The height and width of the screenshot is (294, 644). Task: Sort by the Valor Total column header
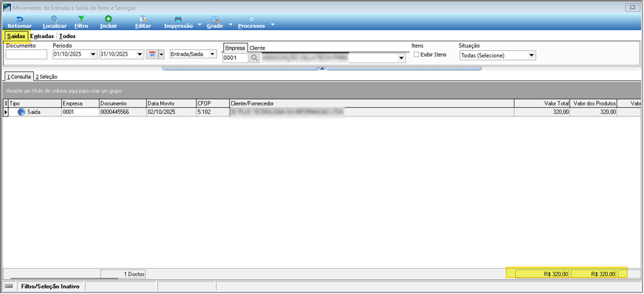pyautogui.click(x=542, y=103)
